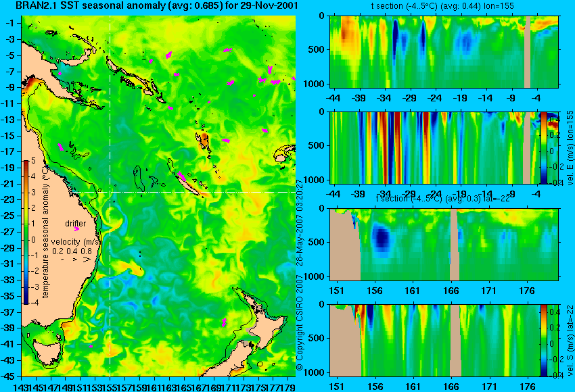Click the warm red anomaly over Vanuatu islands
575x392 pixels.
[x=203, y=142]
